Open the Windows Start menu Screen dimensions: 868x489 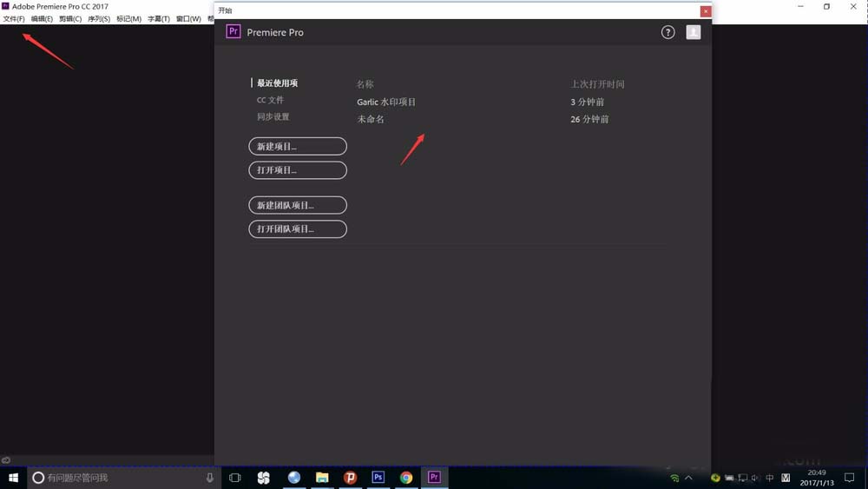(x=13, y=478)
